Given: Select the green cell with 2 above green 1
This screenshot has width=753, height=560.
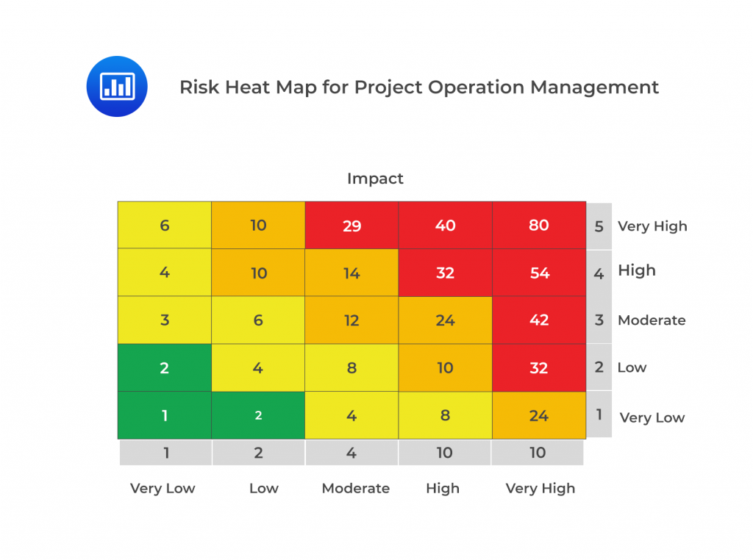Looking at the screenshot, I should coord(165,367).
